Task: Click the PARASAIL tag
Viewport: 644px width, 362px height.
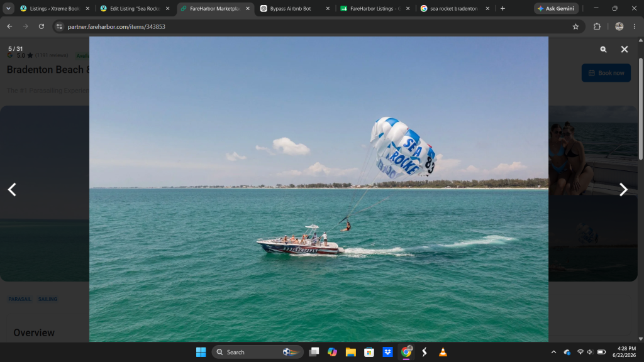Action: coord(19,299)
